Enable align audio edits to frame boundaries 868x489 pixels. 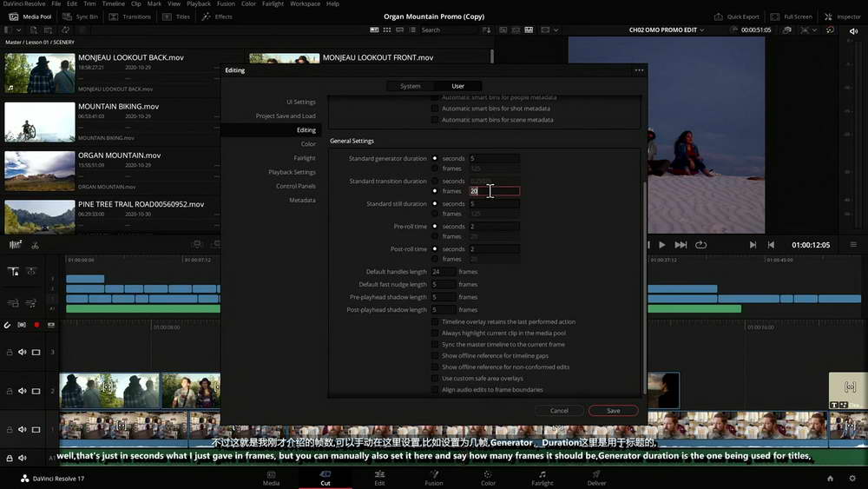435,390
